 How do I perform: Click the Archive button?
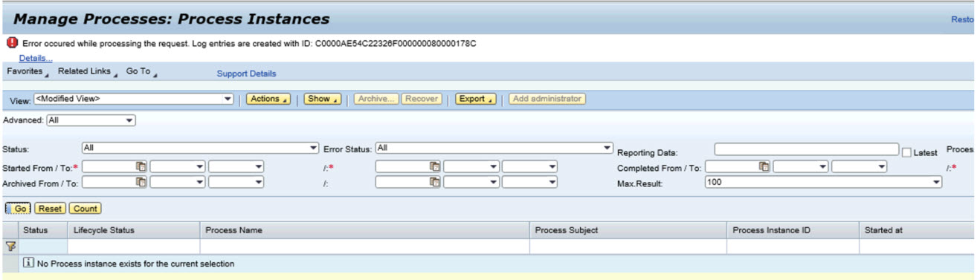click(x=376, y=99)
